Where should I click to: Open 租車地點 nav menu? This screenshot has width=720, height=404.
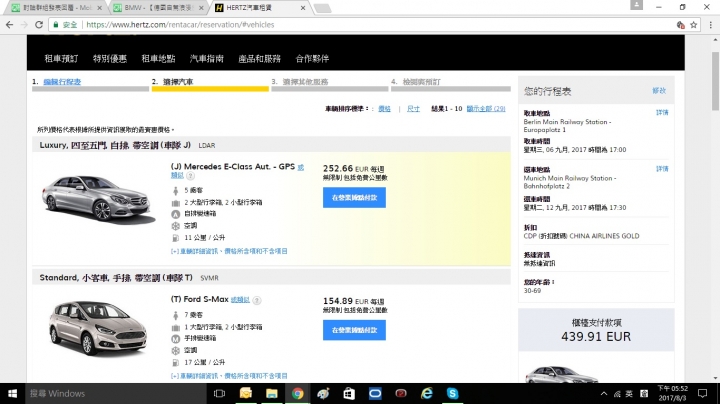[158, 58]
